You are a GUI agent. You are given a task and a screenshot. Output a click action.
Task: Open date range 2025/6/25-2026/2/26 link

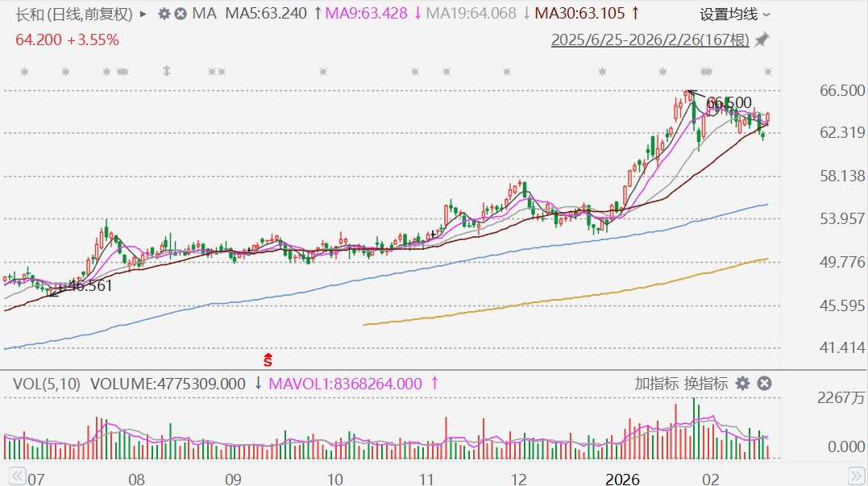(650, 39)
